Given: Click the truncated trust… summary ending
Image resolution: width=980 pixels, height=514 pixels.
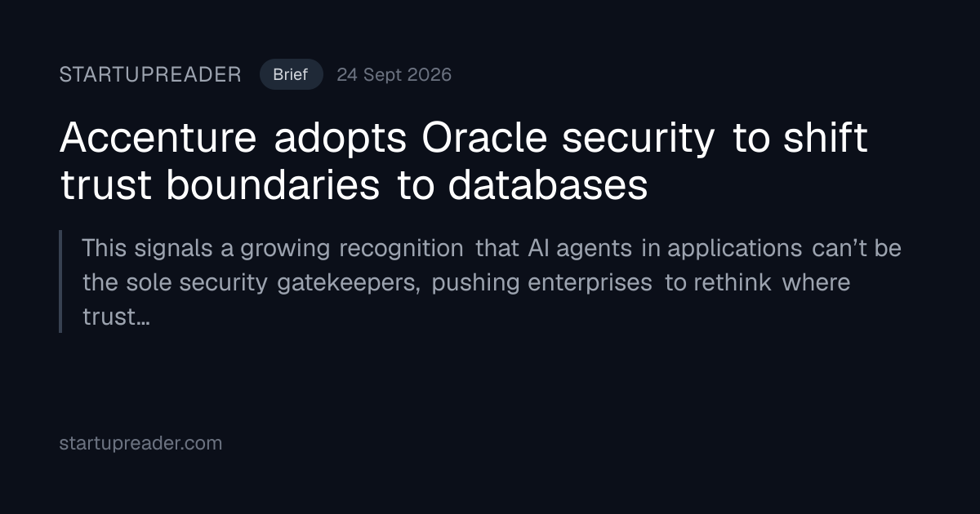Looking at the screenshot, I should click(116, 317).
